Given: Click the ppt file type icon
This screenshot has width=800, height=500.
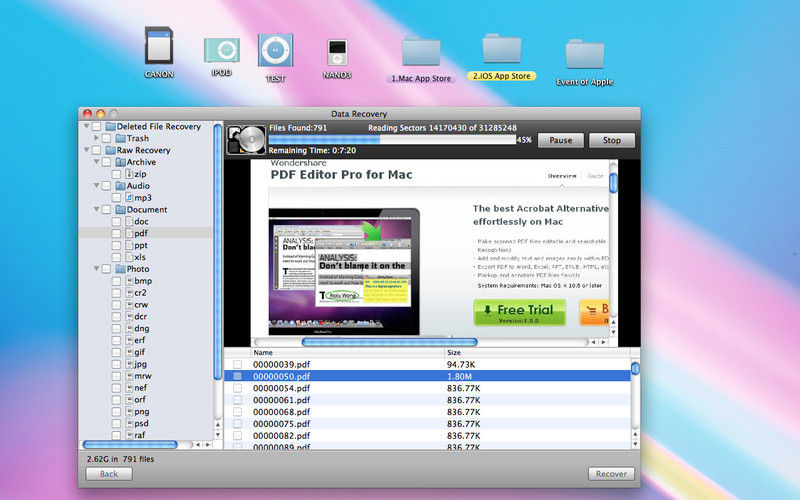Looking at the screenshot, I should 129,245.
